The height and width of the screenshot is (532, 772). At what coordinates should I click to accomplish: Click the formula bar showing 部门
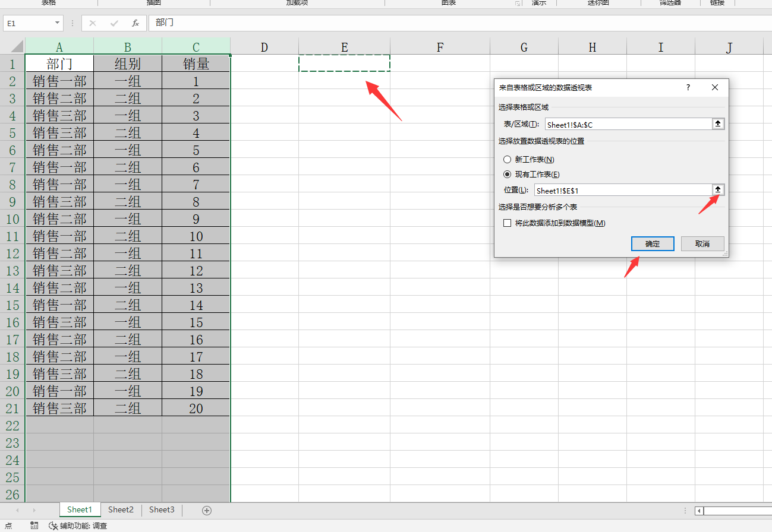[x=461, y=23]
